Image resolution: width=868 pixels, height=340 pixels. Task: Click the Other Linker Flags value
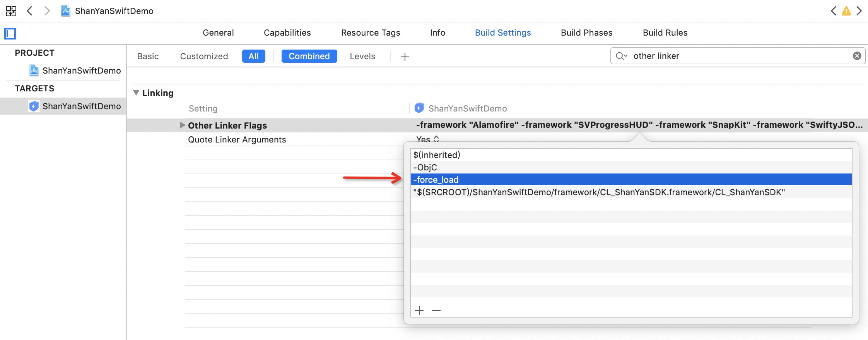(x=639, y=125)
